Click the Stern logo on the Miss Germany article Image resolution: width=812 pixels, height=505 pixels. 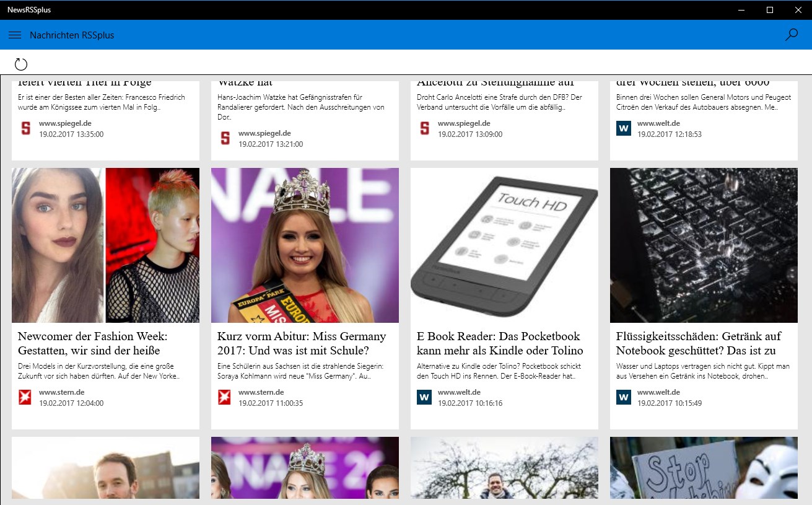point(225,397)
